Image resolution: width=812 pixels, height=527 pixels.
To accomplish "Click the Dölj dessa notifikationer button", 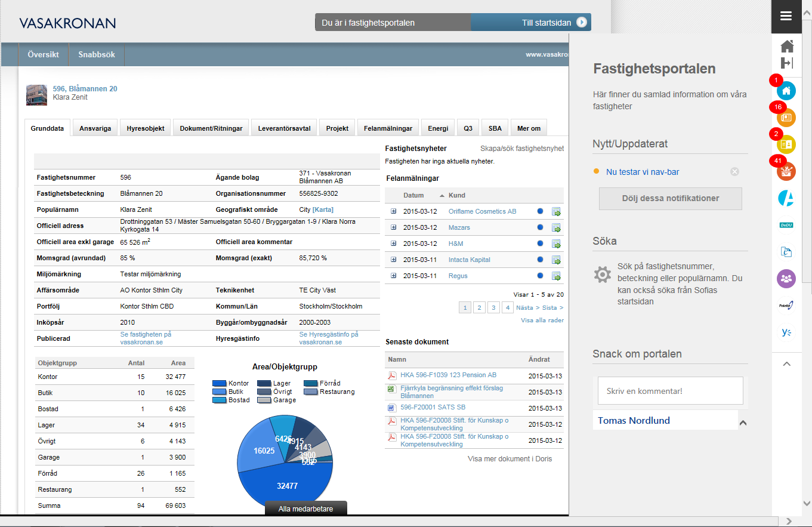I will click(x=671, y=199).
